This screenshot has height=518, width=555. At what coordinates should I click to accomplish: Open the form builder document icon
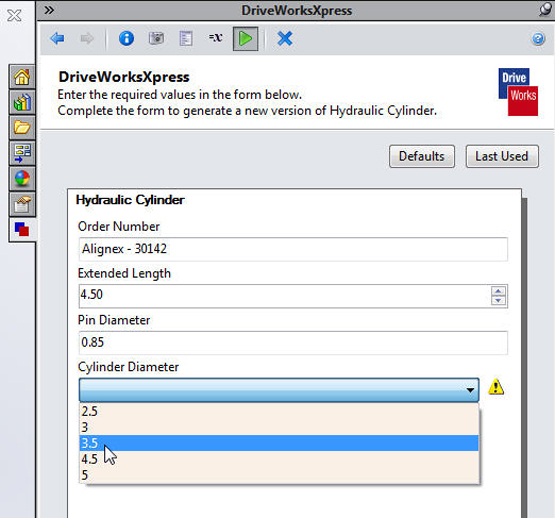click(x=186, y=39)
